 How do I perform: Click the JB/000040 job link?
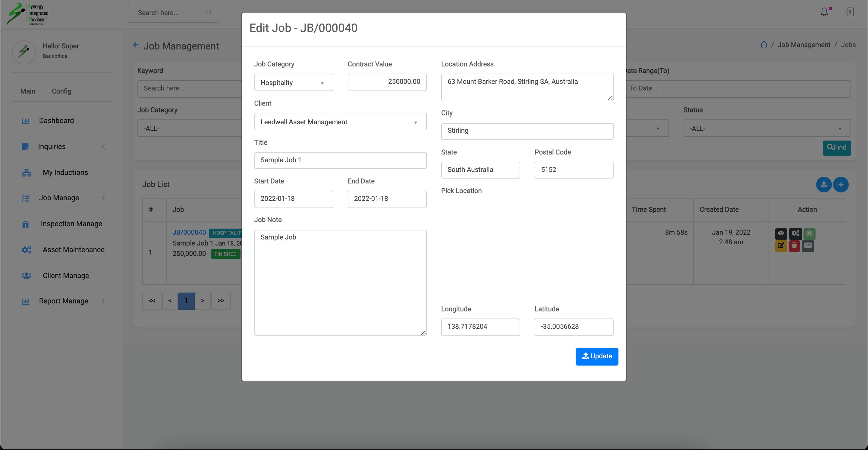pos(189,232)
